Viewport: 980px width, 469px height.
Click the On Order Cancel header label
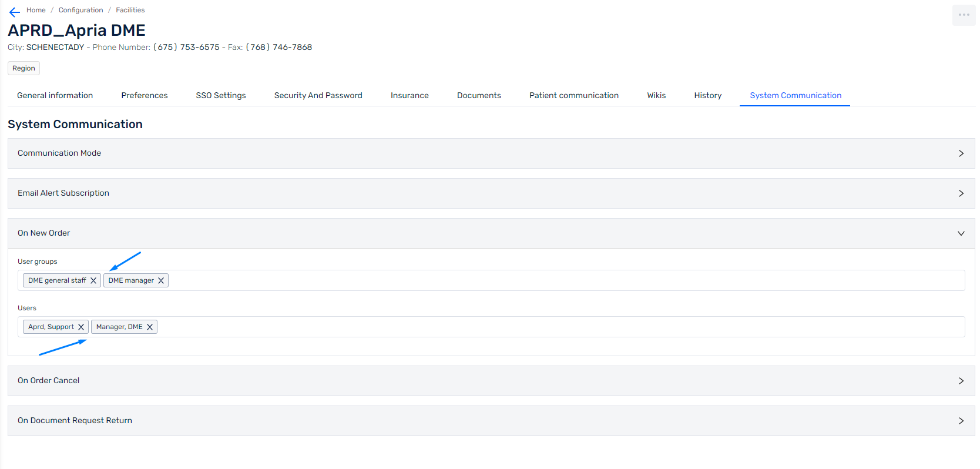48,380
